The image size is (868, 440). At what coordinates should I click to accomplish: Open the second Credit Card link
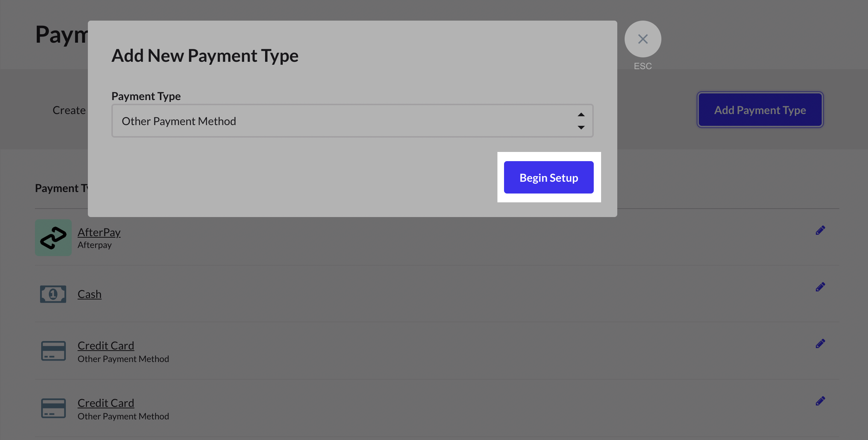click(x=106, y=403)
